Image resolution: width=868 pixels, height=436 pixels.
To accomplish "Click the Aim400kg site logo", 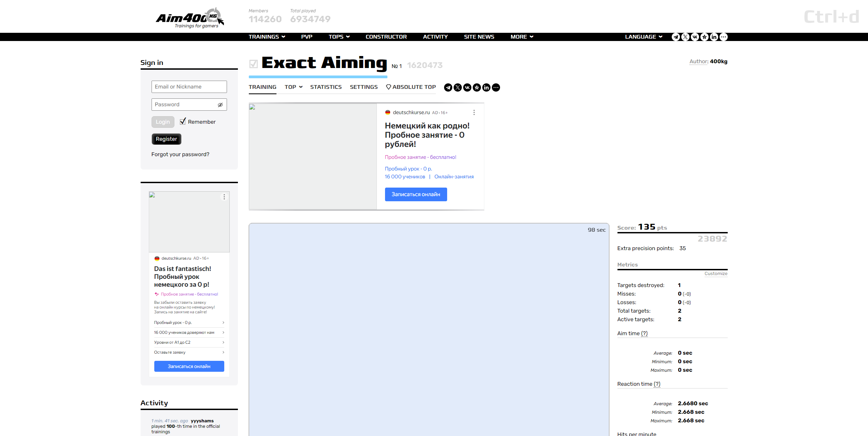I will [x=190, y=18].
